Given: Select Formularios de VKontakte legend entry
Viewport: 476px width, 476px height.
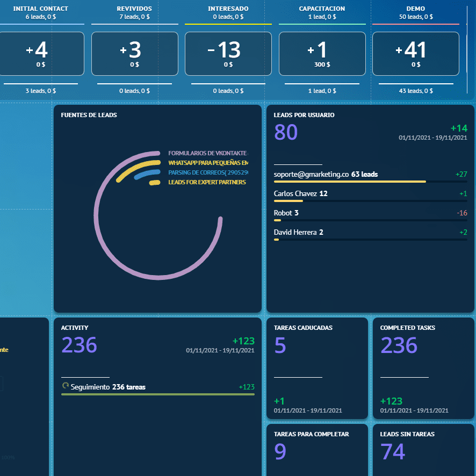Looking at the screenshot, I should tap(207, 153).
